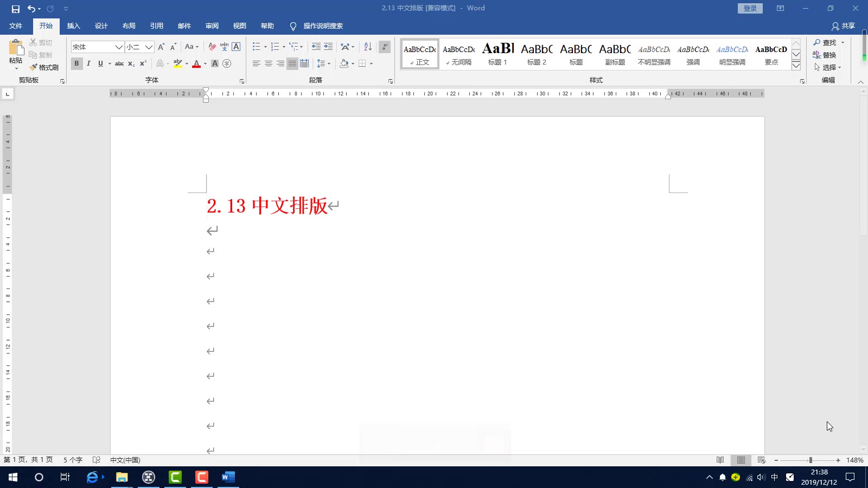Align text to the left
The image size is (868, 488).
pos(257,63)
